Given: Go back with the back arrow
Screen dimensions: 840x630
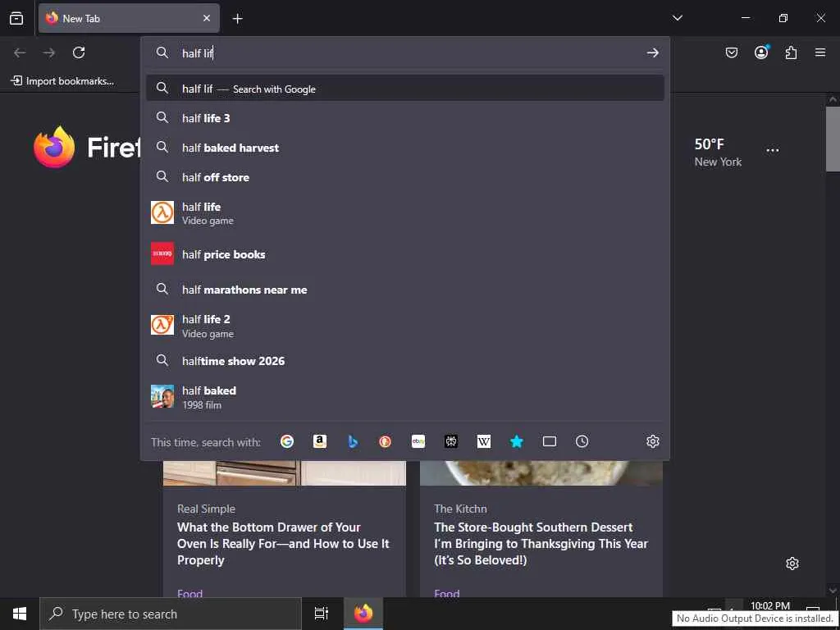Looking at the screenshot, I should click(20, 52).
